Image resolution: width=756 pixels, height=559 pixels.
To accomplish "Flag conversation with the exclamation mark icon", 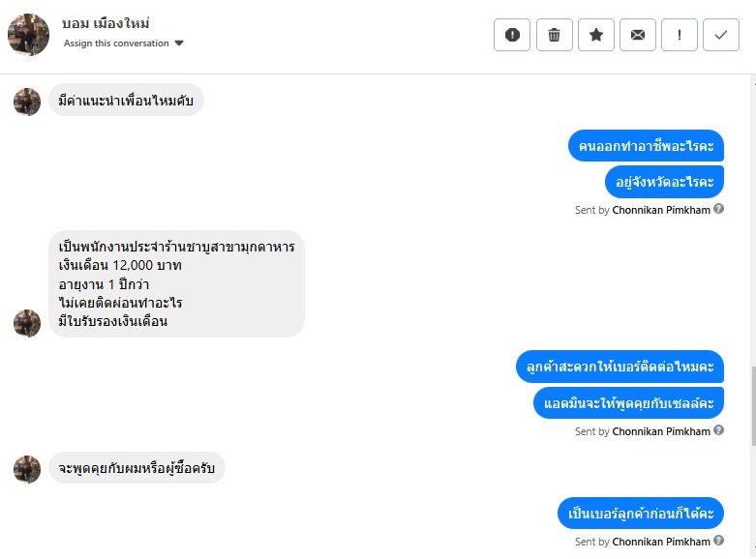I will 680,35.
